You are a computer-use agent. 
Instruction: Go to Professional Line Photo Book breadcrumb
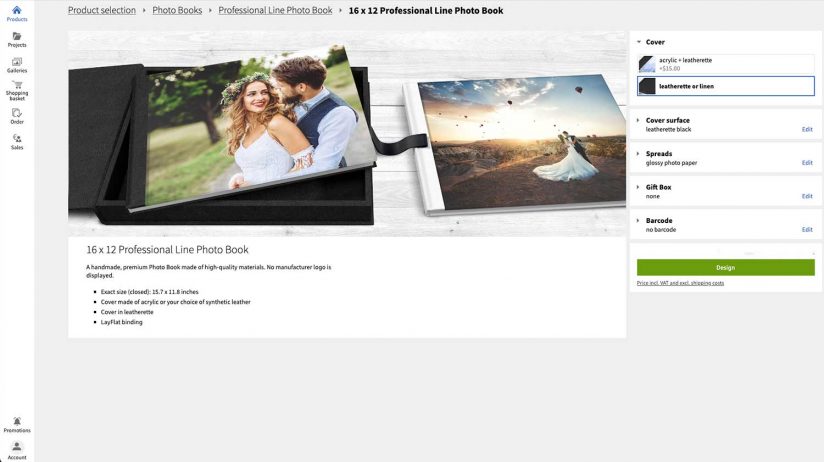275,11
